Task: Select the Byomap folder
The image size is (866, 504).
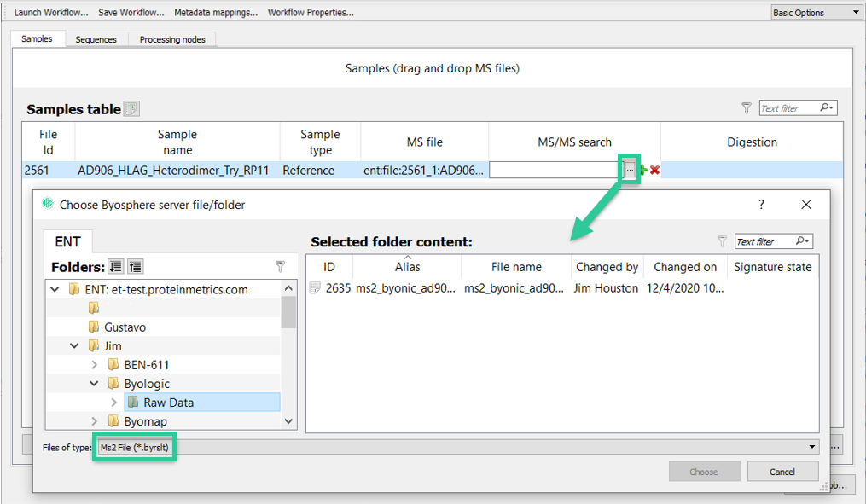Action: pyautogui.click(x=145, y=421)
